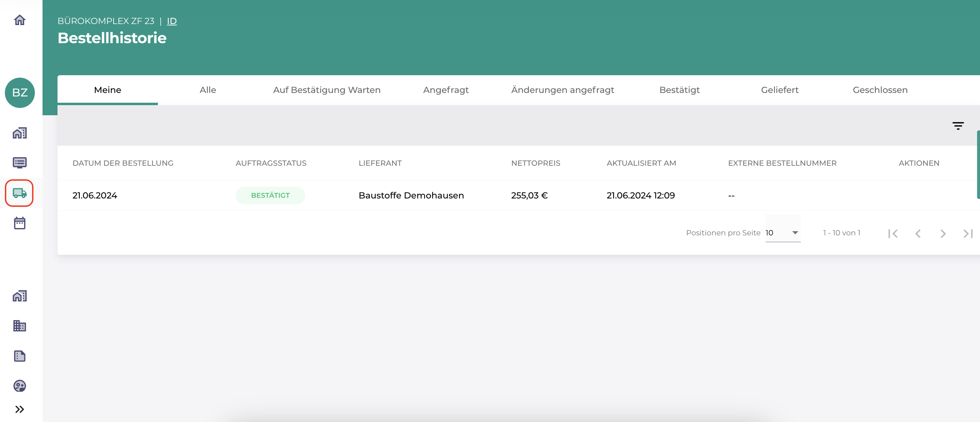Image resolution: width=980 pixels, height=422 pixels.
Task: Switch to Änderungen angefragt tab
Action: click(x=562, y=90)
